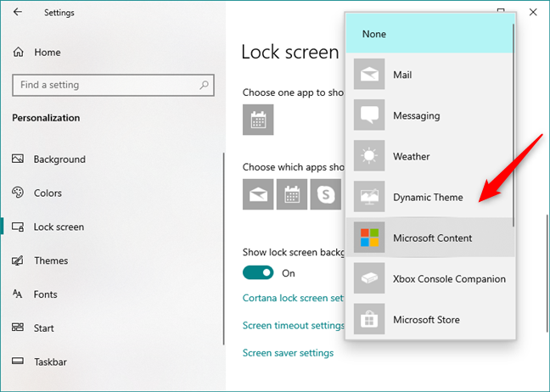
Task: Open detailed status calendar app picker
Action: point(258,120)
